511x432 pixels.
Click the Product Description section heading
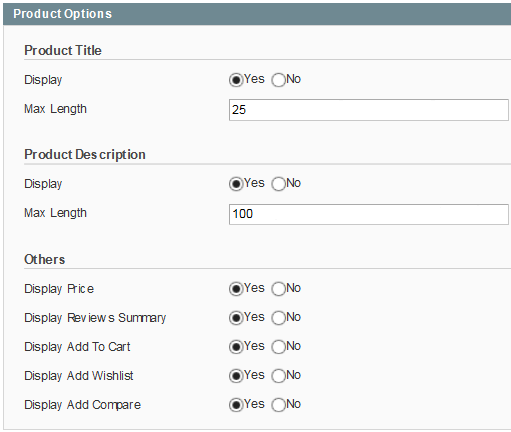pyautogui.click(x=85, y=155)
